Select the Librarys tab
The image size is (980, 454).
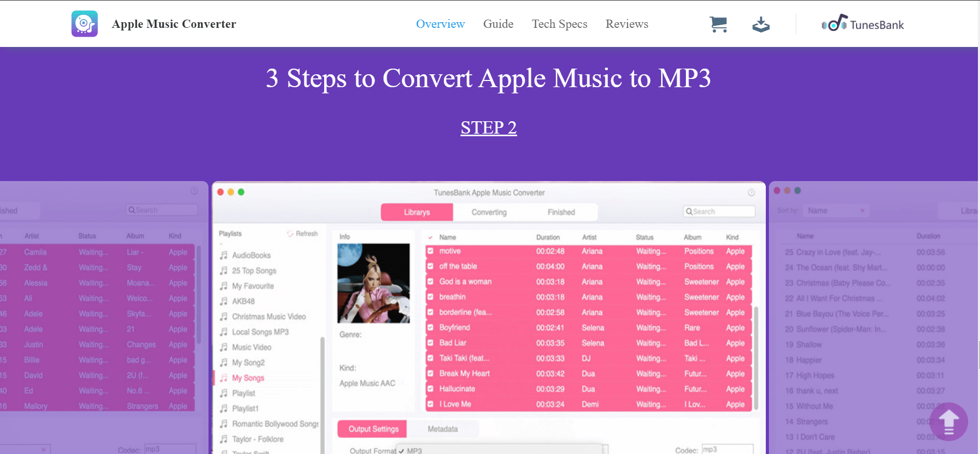click(417, 212)
